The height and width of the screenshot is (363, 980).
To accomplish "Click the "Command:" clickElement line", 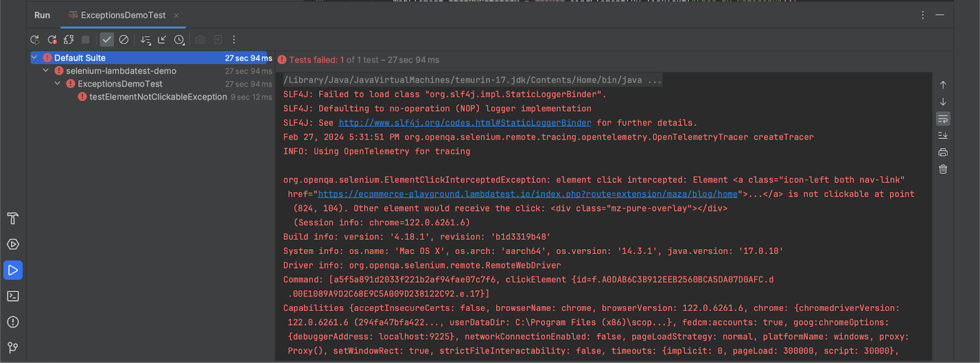I will [528, 280].
